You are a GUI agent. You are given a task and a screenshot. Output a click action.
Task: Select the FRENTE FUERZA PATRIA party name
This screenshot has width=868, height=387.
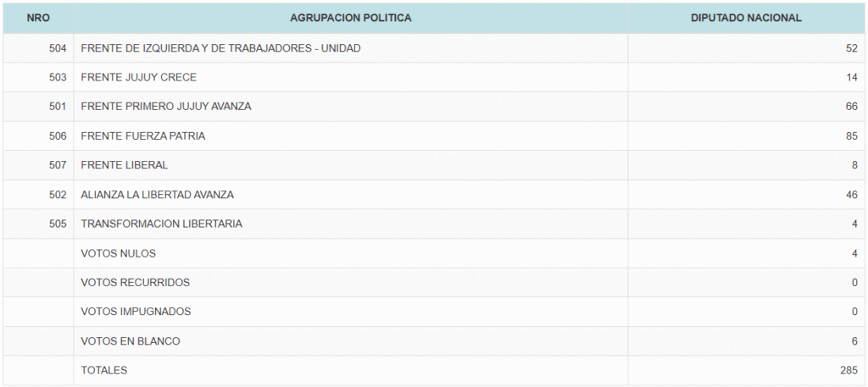tap(143, 135)
